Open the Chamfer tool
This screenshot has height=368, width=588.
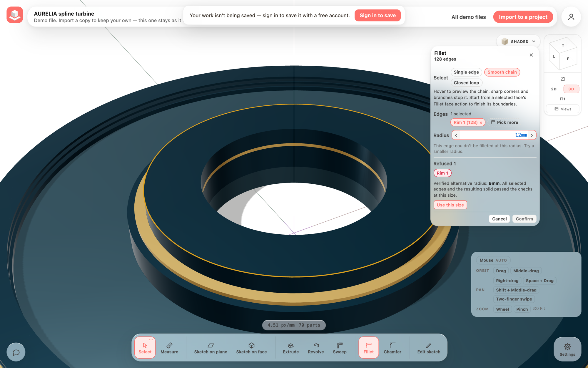pyautogui.click(x=392, y=348)
